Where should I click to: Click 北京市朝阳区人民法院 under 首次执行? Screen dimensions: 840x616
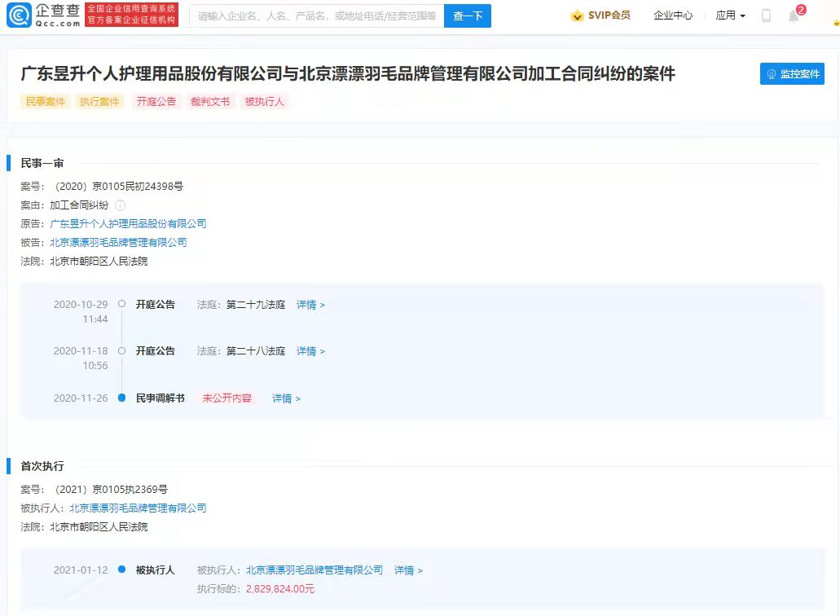(99, 527)
